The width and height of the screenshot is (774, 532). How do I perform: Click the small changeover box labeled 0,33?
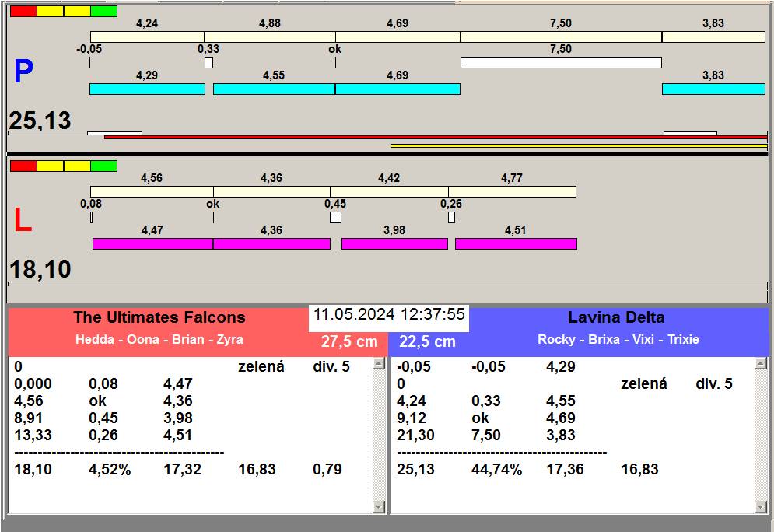tap(208, 63)
